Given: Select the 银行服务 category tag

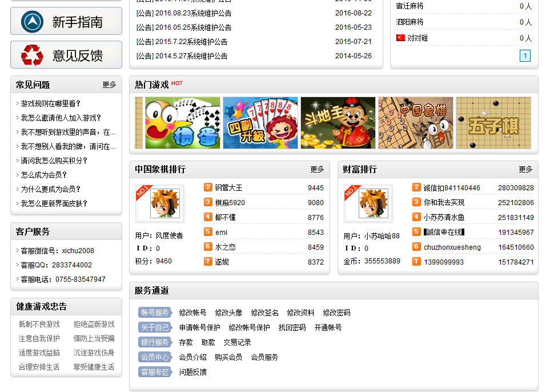Looking at the screenshot, I should click(x=155, y=342).
